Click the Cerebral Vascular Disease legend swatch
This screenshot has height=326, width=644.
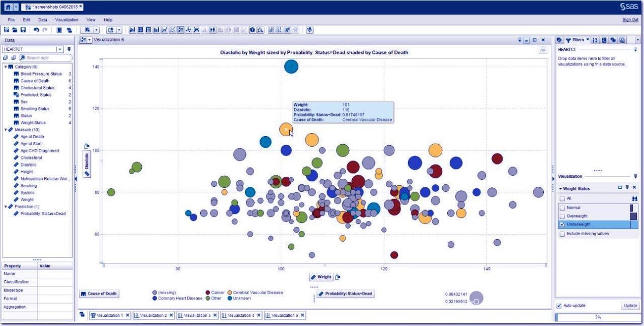pos(230,293)
